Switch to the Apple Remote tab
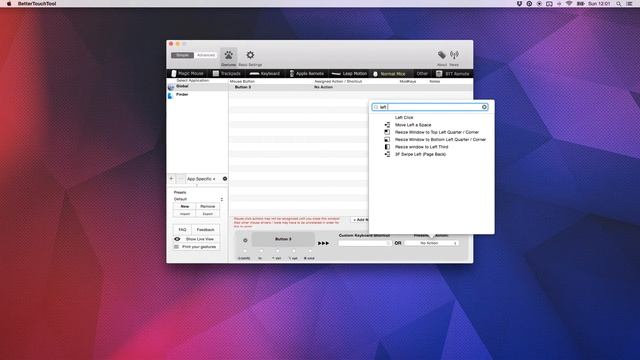This screenshot has height=360, width=640. click(306, 73)
